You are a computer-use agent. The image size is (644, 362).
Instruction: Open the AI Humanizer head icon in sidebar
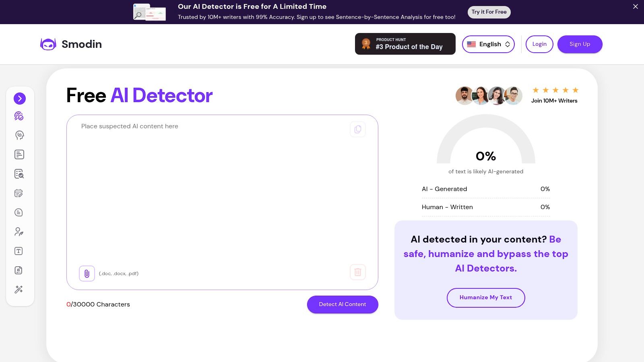coord(19,135)
